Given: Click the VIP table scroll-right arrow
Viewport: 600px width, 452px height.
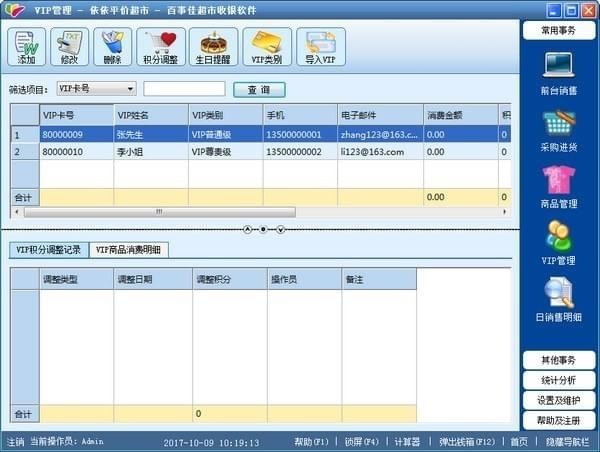Looking at the screenshot, I should coord(505,212).
